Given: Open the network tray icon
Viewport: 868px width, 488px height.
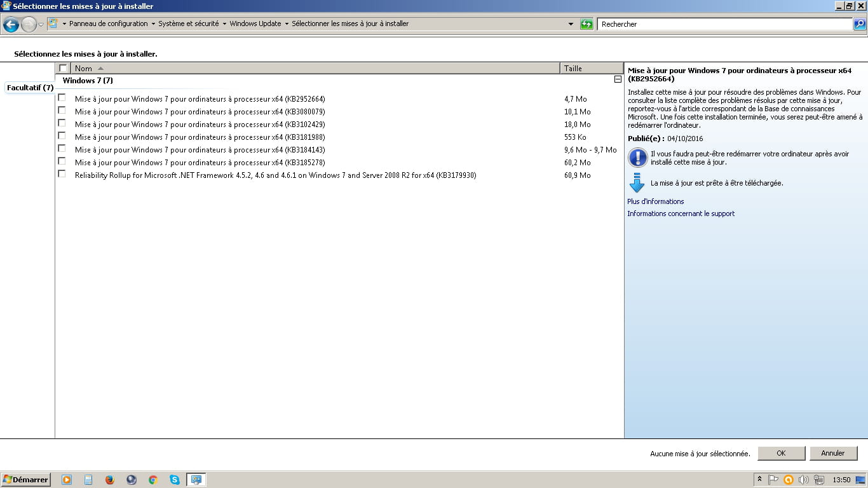Looking at the screenshot, I should click(819, 480).
